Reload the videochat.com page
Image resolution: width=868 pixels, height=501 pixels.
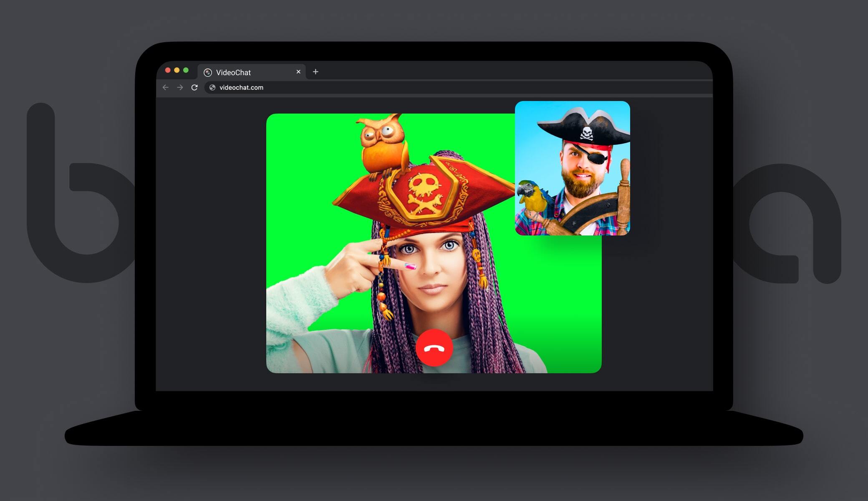194,88
